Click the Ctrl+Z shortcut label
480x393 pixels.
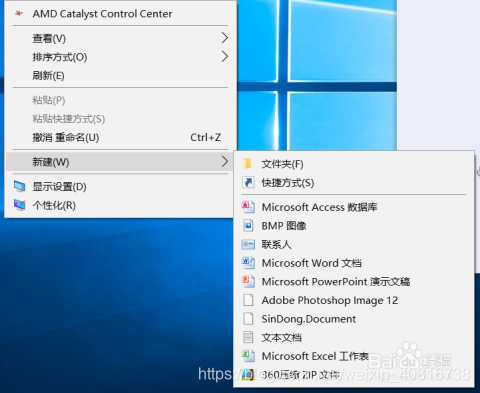(x=205, y=137)
